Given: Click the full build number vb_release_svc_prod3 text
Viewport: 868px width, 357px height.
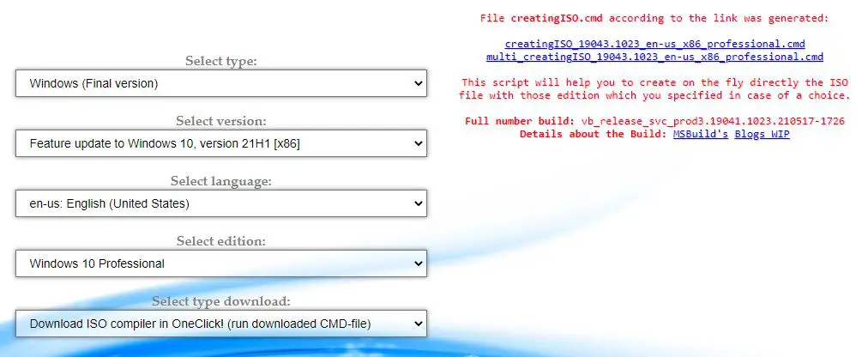Looking at the screenshot, I should 713,121.
